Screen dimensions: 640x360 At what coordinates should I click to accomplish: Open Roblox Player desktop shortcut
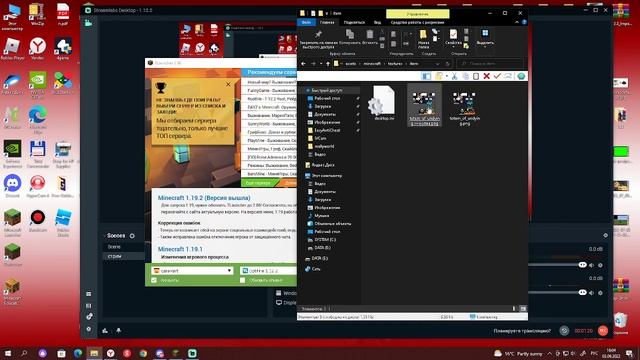pyautogui.click(x=12, y=48)
